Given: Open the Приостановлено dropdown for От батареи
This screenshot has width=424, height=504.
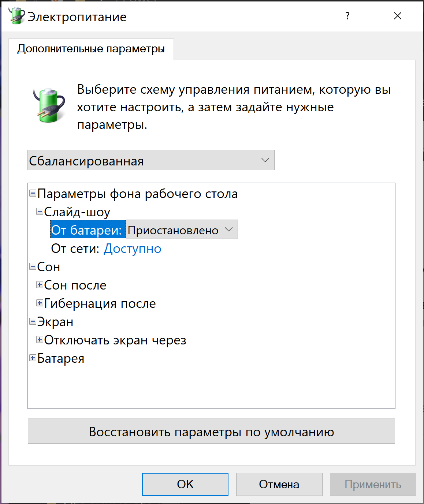Looking at the screenshot, I should click(182, 229).
